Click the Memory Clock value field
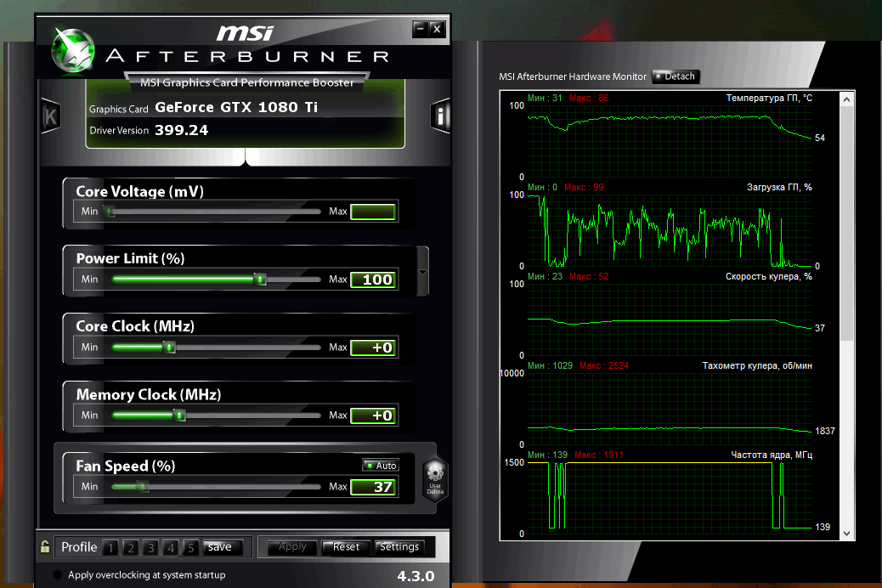882x588 pixels. coord(374,416)
